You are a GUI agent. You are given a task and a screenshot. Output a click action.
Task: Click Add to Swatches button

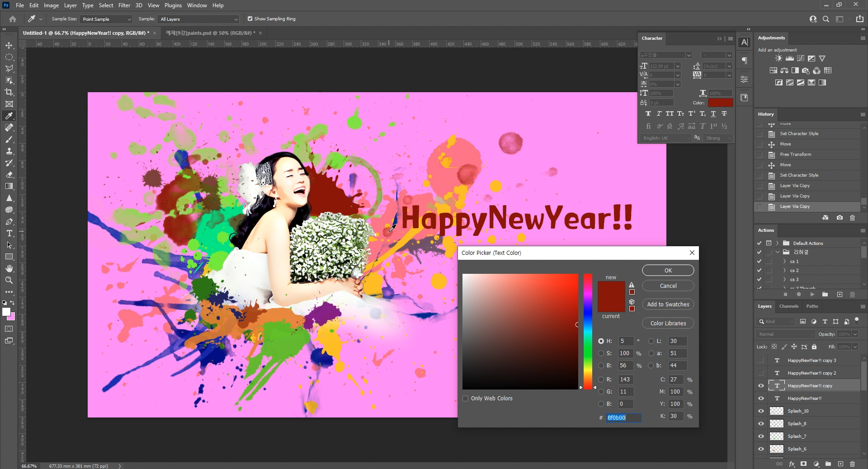click(668, 305)
